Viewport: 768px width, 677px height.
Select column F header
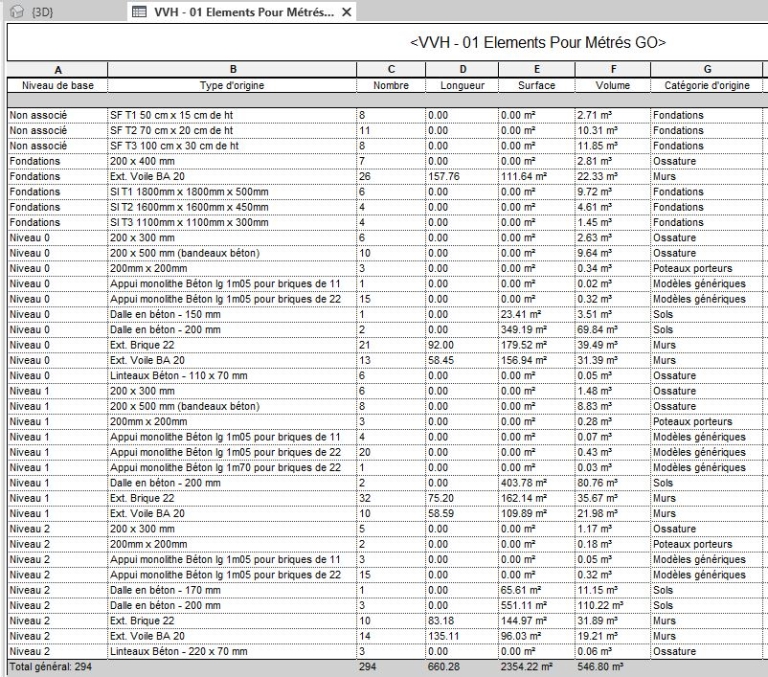point(613,70)
